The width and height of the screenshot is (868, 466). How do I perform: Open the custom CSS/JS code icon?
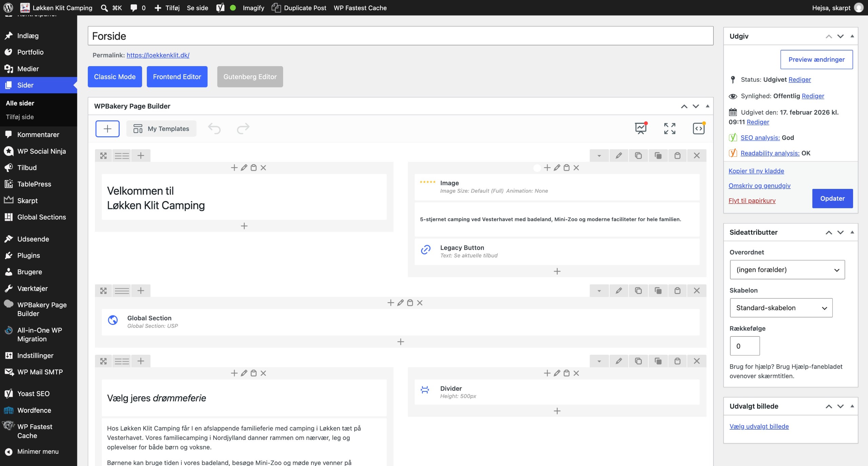[x=699, y=129]
